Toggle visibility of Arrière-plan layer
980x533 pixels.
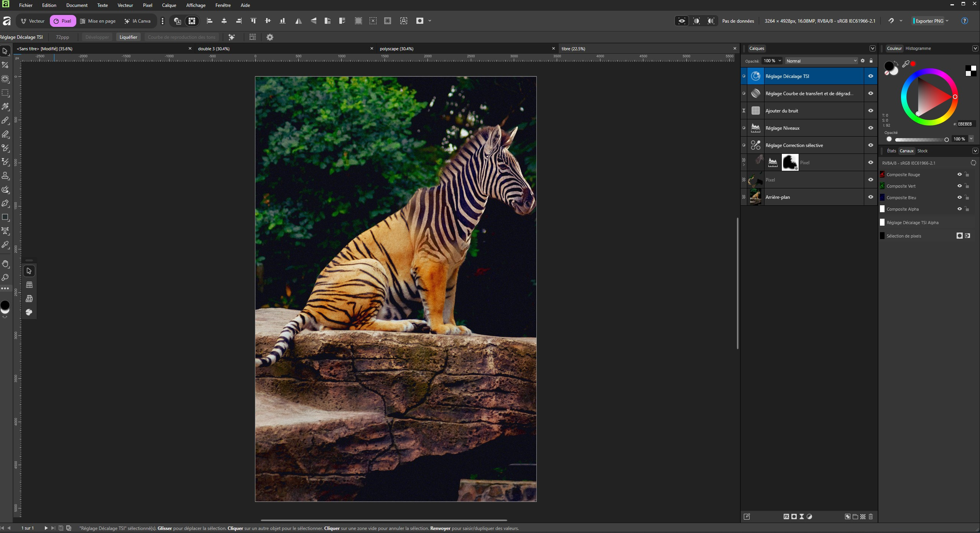[x=870, y=197]
